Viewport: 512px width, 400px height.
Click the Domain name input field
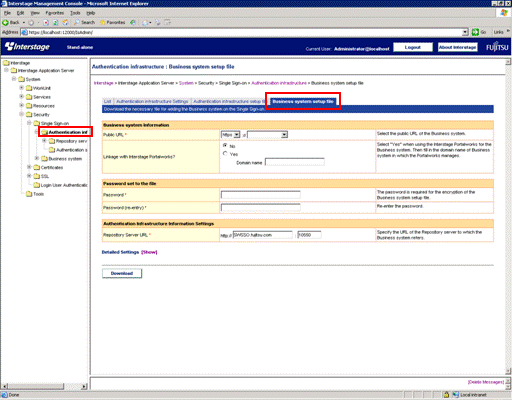(295, 162)
